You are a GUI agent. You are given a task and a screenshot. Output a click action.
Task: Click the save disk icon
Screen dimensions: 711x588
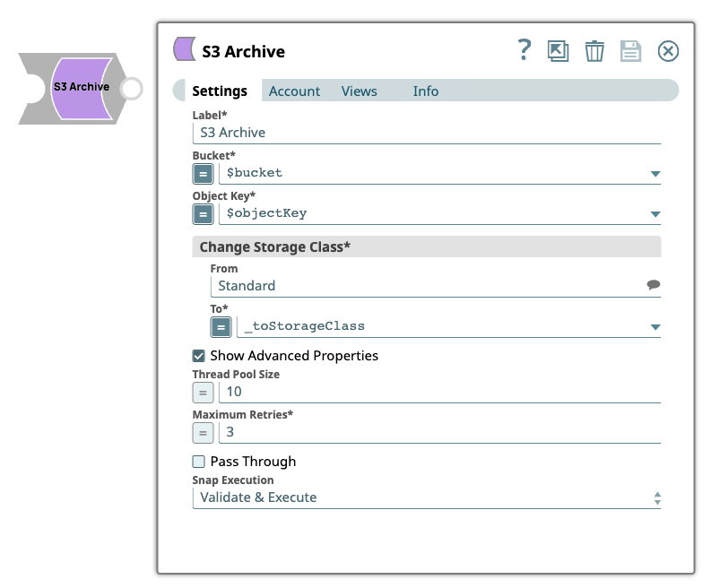[631, 51]
